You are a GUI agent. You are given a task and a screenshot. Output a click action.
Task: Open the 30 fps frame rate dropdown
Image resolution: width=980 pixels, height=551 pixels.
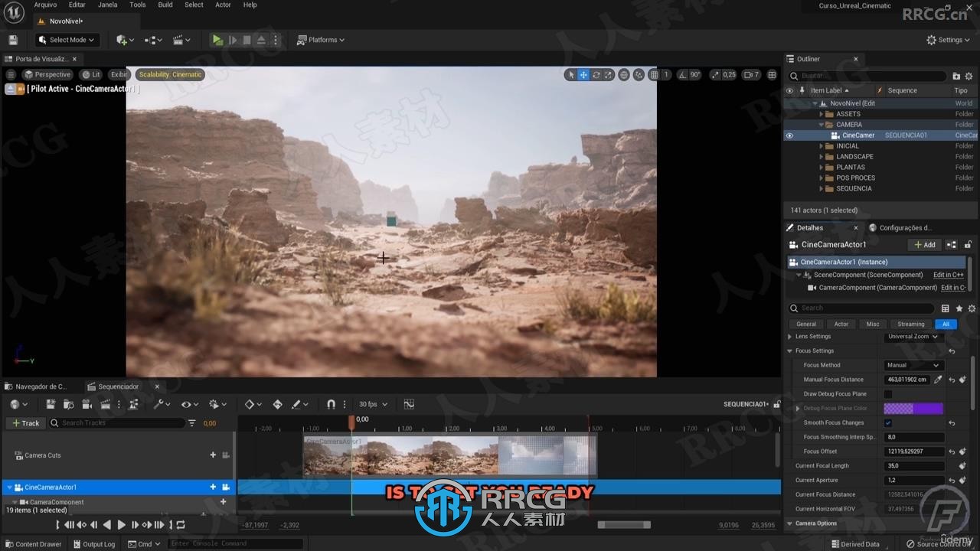[373, 404]
